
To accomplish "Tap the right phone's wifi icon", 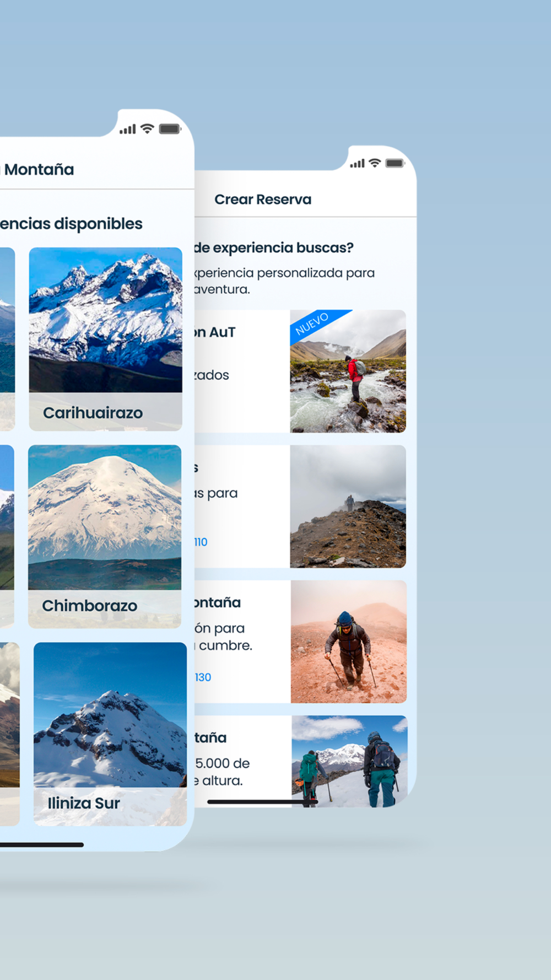I will click(375, 163).
